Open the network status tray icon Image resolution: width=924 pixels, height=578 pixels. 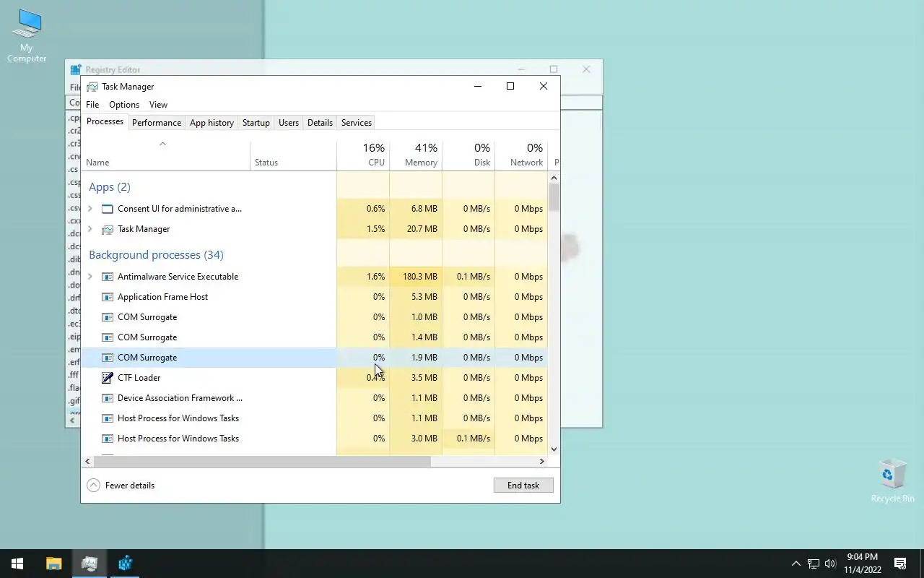(814, 564)
